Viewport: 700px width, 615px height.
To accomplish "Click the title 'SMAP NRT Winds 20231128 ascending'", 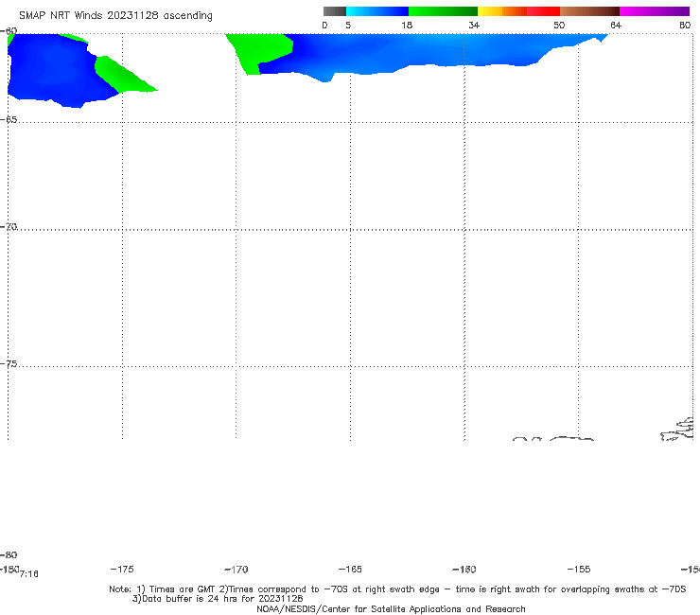I will click(x=115, y=16).
